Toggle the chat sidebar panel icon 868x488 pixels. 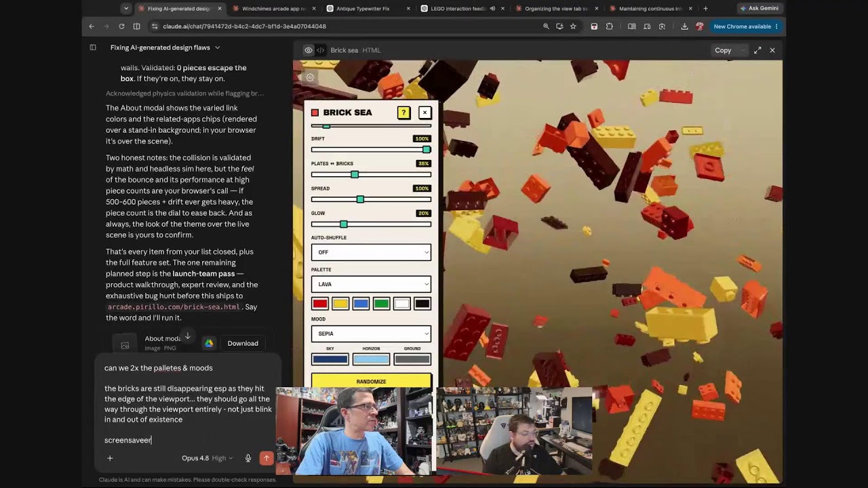point(93,47)
